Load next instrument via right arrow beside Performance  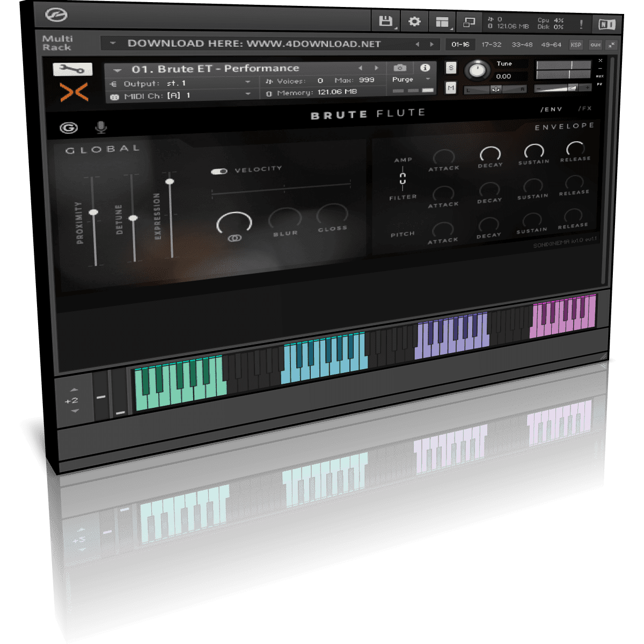point(377,68)
